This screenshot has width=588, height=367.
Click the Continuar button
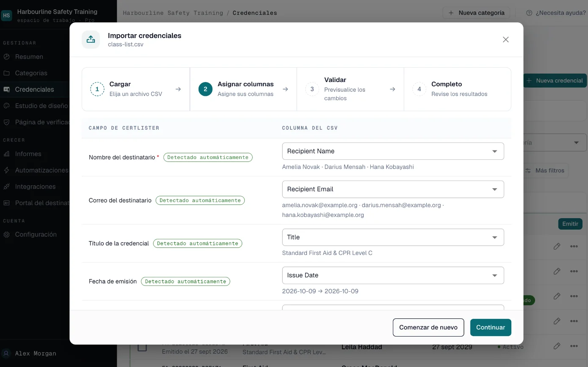click(491, 327)
